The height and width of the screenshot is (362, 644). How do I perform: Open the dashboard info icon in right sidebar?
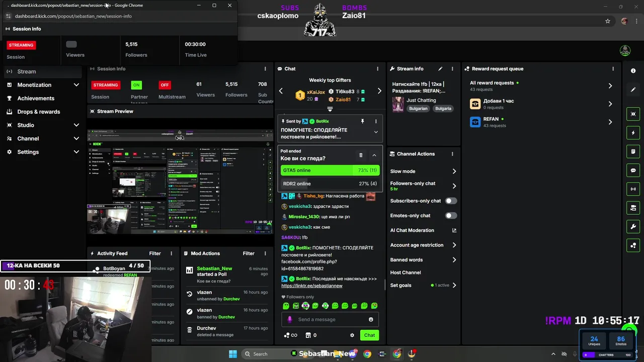point(633,71)
